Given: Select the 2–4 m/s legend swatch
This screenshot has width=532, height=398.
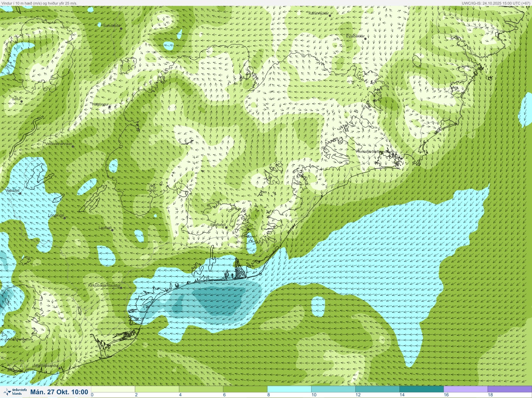Looking at the screenshot, I should pos(157,389).
